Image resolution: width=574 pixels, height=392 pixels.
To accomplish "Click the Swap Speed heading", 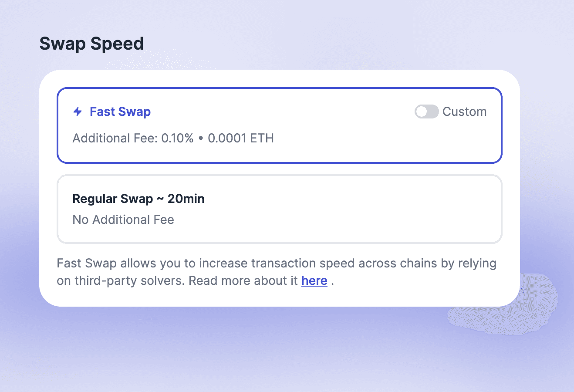I will click(91, 44).
